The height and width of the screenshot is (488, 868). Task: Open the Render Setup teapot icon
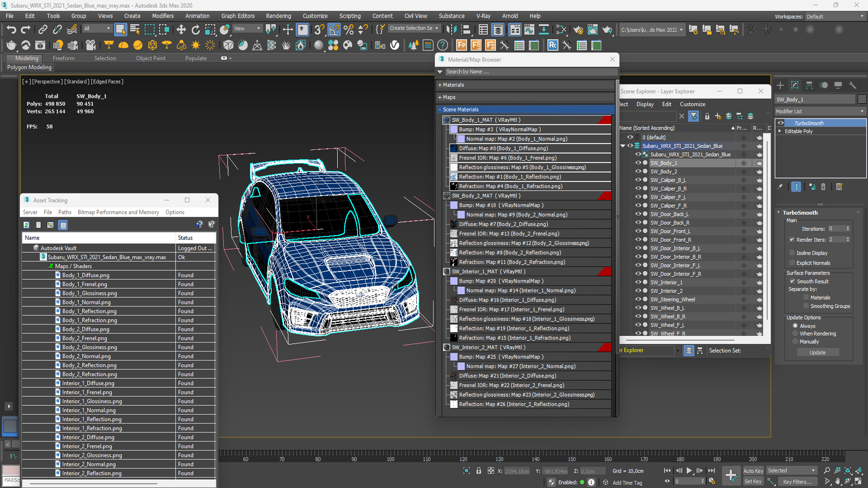[578, 30]
